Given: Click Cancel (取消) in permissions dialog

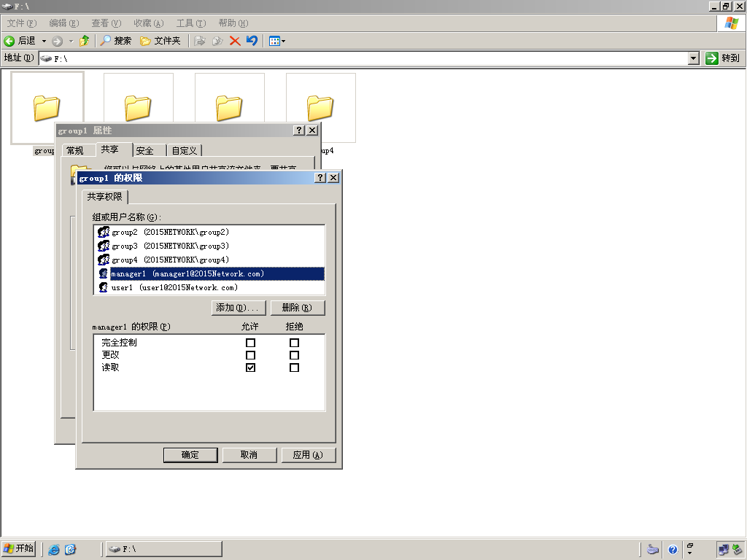Looking at the screenshot, I should coord(249,455).
